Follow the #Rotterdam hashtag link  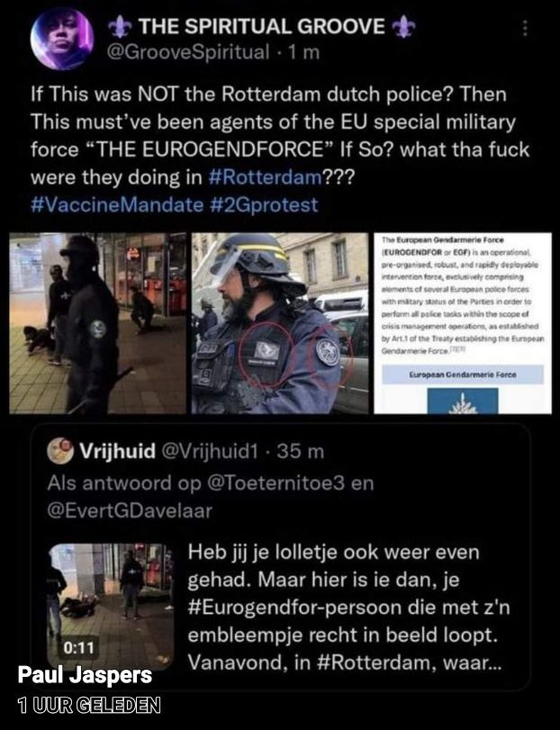tap(265, 177)
